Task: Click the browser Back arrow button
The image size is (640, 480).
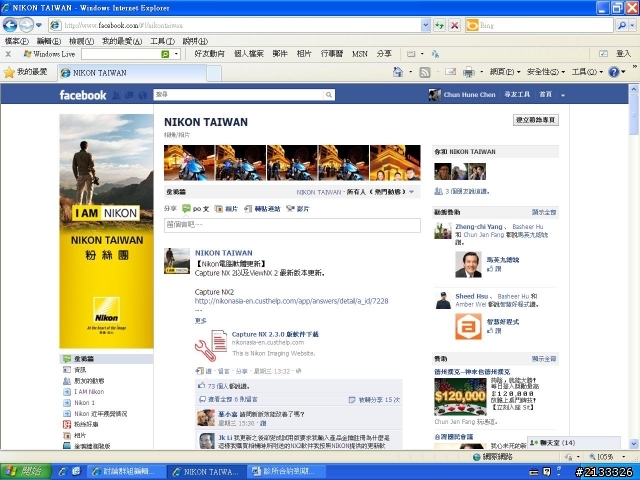Action: (x=10, y=25)
